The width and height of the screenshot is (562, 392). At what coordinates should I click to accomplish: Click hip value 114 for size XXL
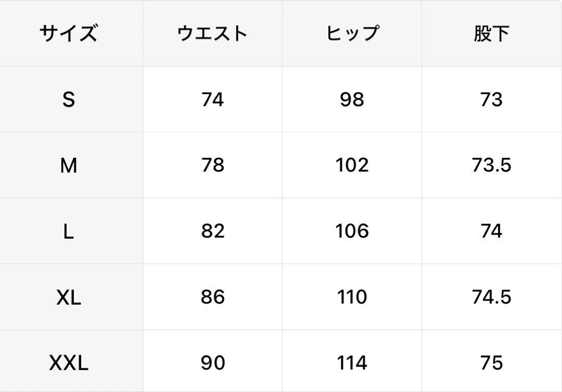pyautogui.click(x=352, y=363)
